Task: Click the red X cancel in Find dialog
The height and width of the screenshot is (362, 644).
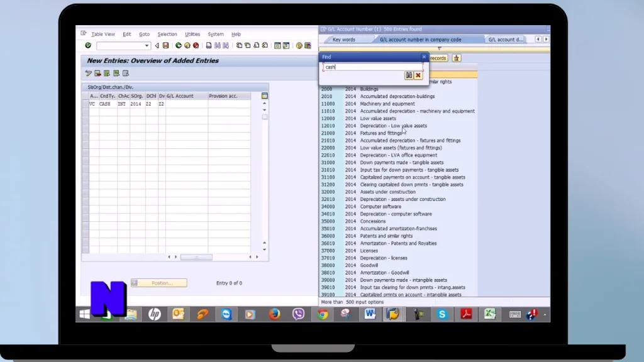Action: (x=418, y=75)
